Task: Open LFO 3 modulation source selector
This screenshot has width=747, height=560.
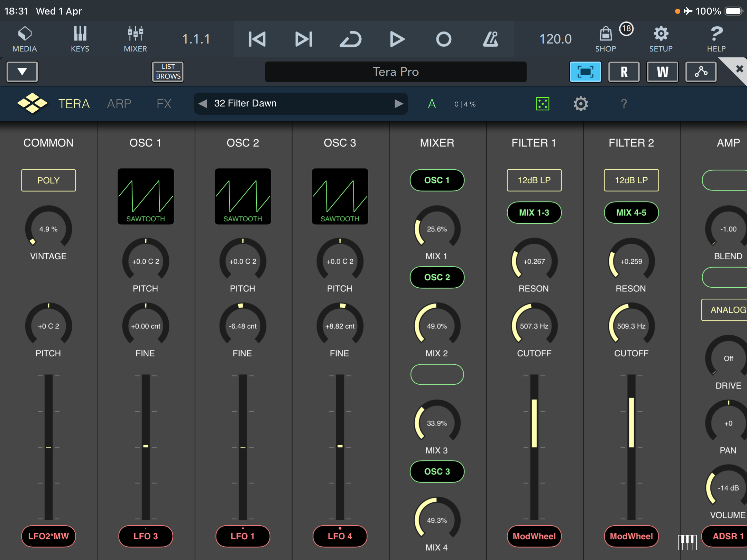Action: 146,536
